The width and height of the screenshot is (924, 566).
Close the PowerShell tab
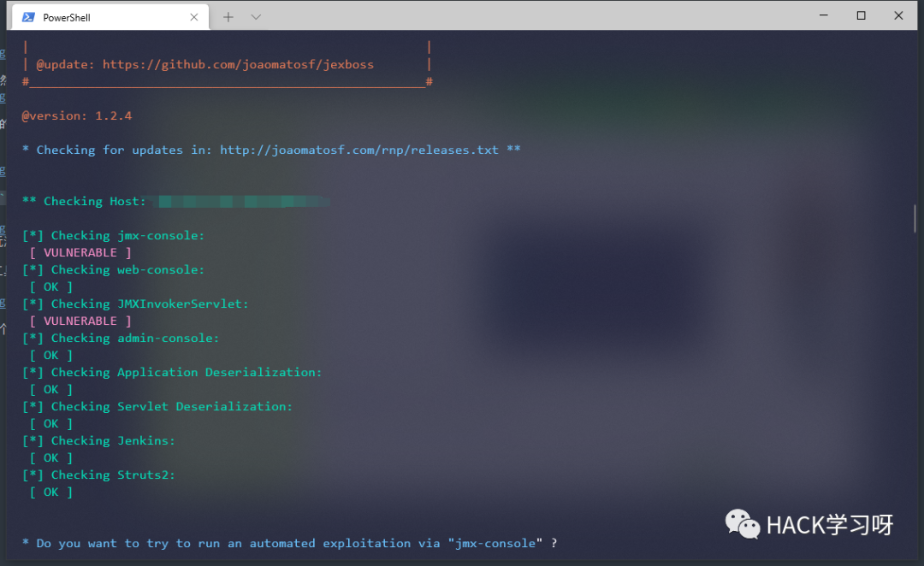194,17
